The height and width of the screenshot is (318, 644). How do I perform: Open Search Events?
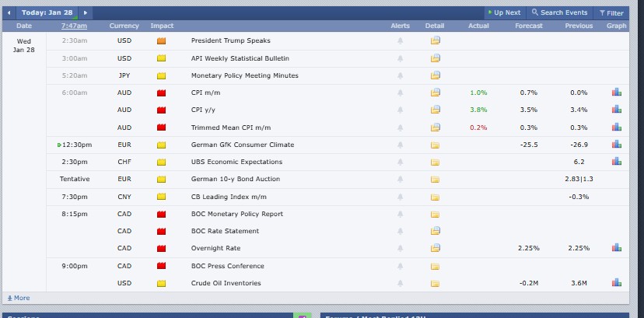(559, 12)
